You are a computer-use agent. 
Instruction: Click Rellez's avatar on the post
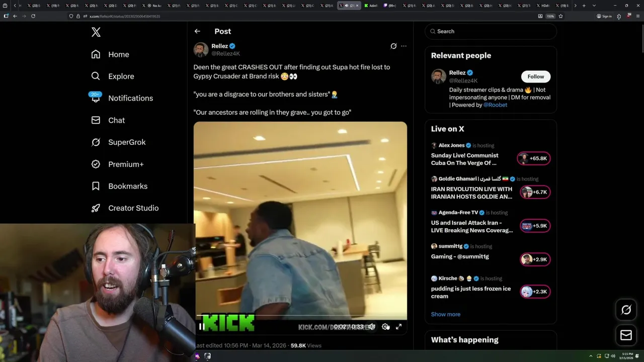(x=201, y=49)
